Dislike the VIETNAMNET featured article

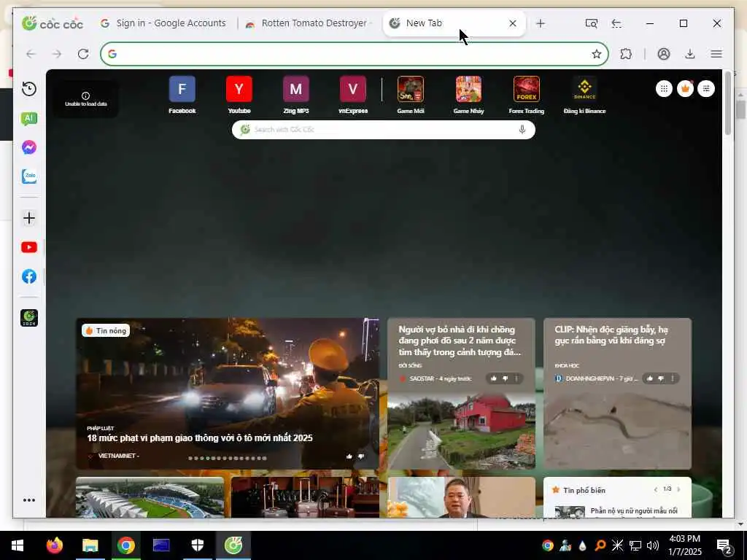click(361, 456)
